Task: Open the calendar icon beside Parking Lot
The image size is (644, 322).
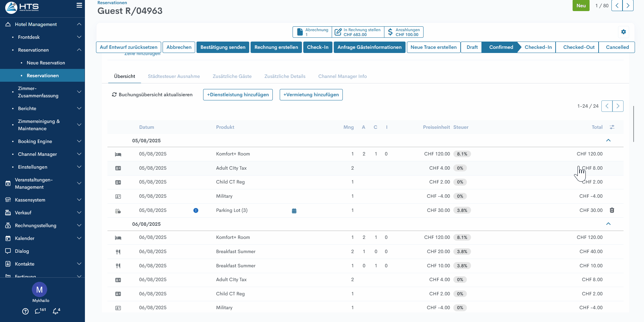Action: (294, 211)
